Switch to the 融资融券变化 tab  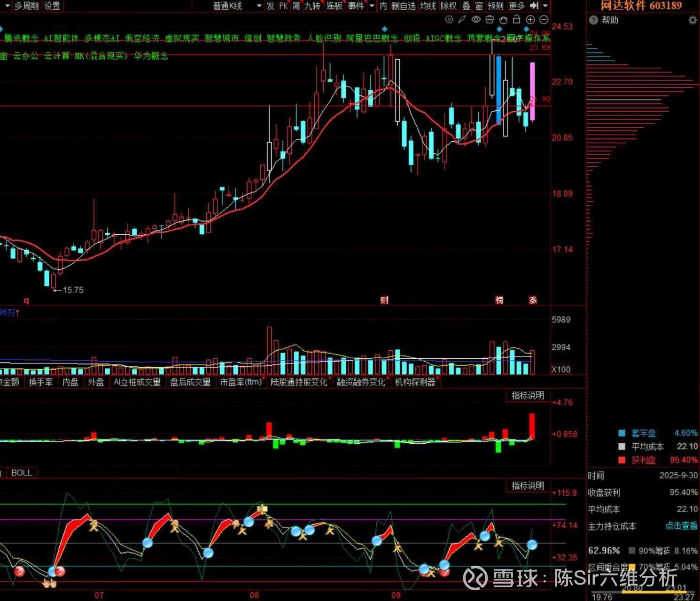(361, 382)
